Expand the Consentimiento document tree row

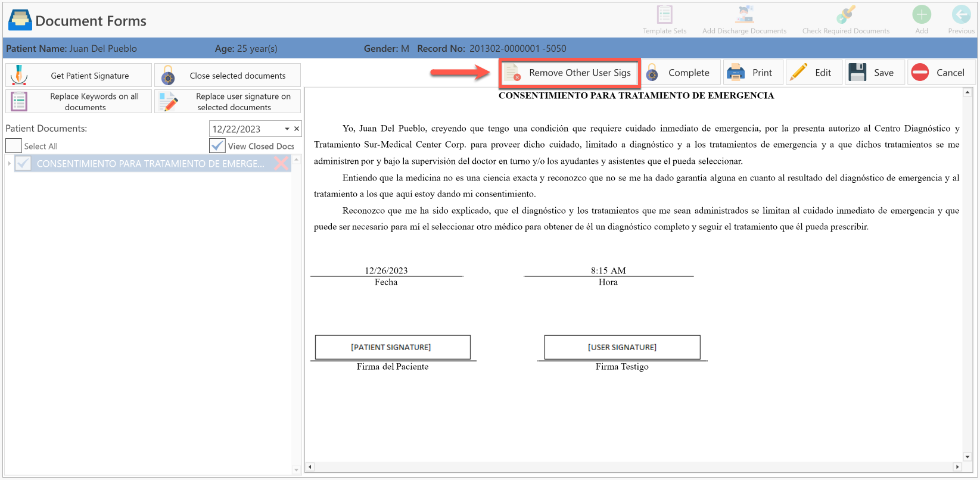click(10, 163)
